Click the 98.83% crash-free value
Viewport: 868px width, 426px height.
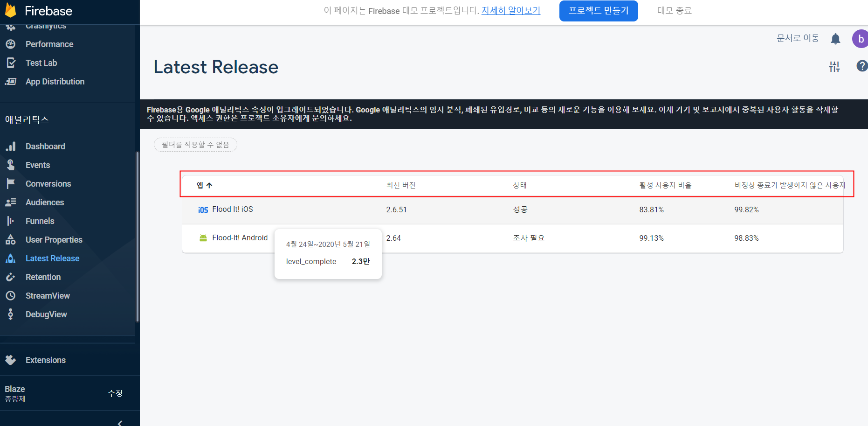(x=746, y=238)
